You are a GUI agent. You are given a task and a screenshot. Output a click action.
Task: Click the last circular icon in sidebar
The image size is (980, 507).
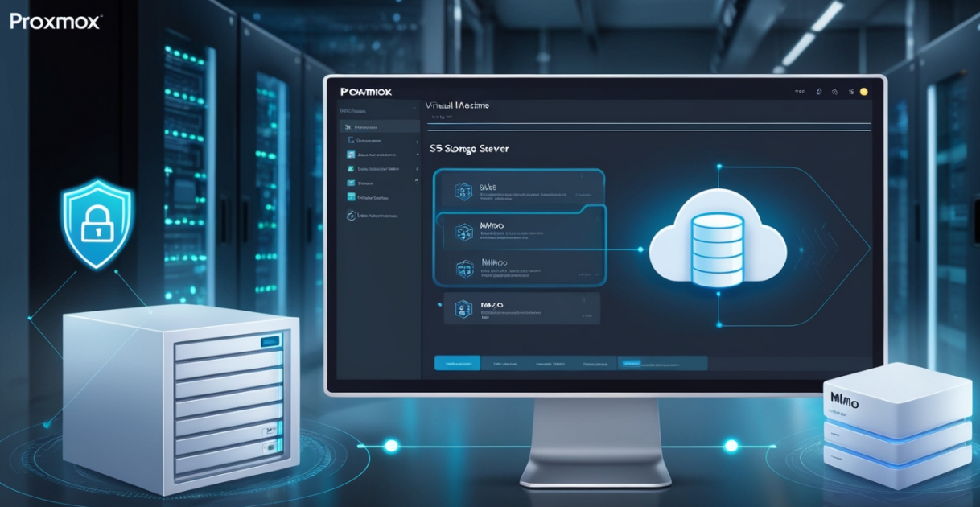(351, 215)
